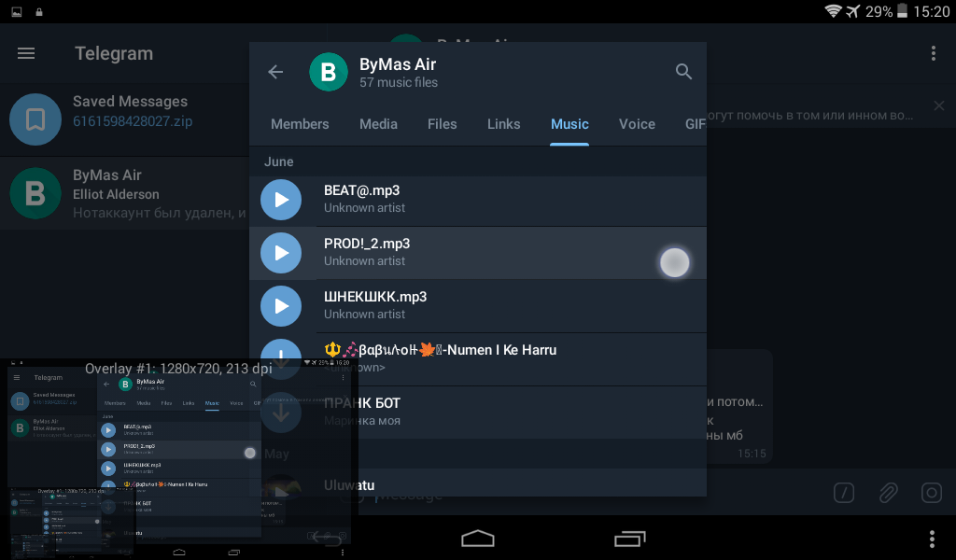Click the Numen I Ke Harru title
The height and width of the screenshot is (560, 956).
pos(441,350)
